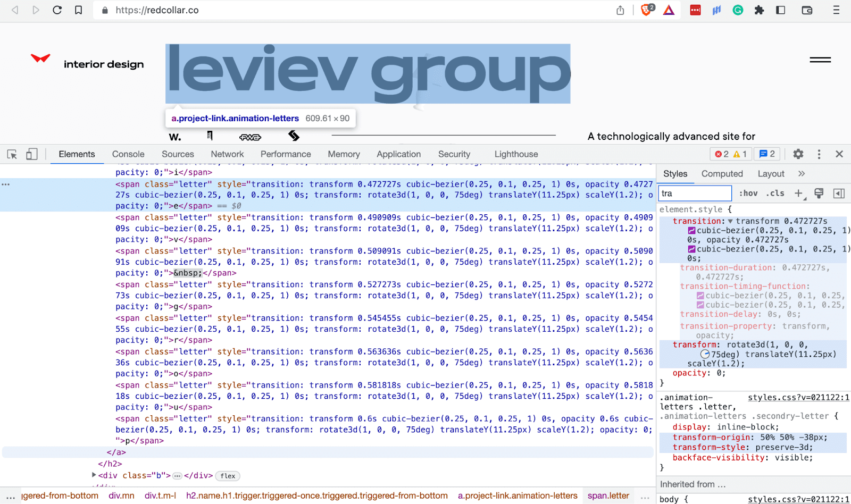Open styles.css source link for .animation-letters rule
The image size is (851, 504).
(x=798, y=398)
